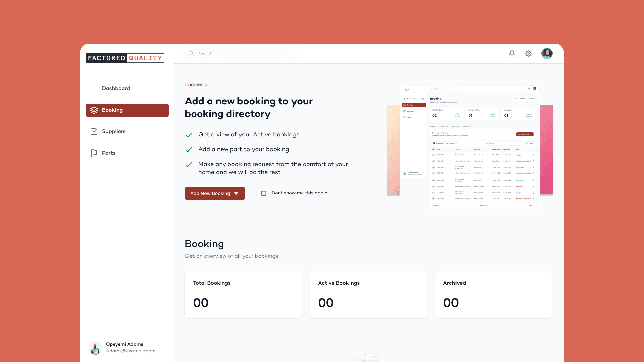Click checkmark beside Add a new part bullet

189,149
